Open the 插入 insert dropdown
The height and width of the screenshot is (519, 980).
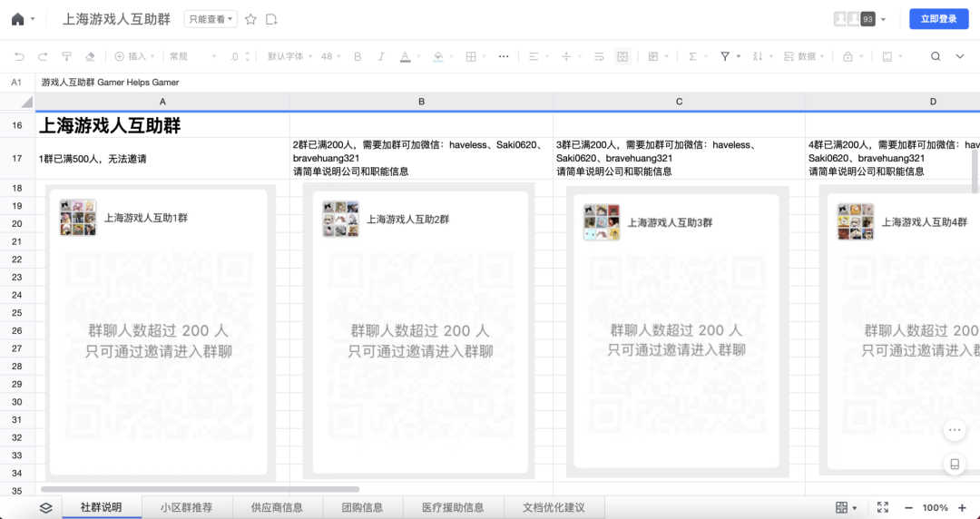(135, 56)
